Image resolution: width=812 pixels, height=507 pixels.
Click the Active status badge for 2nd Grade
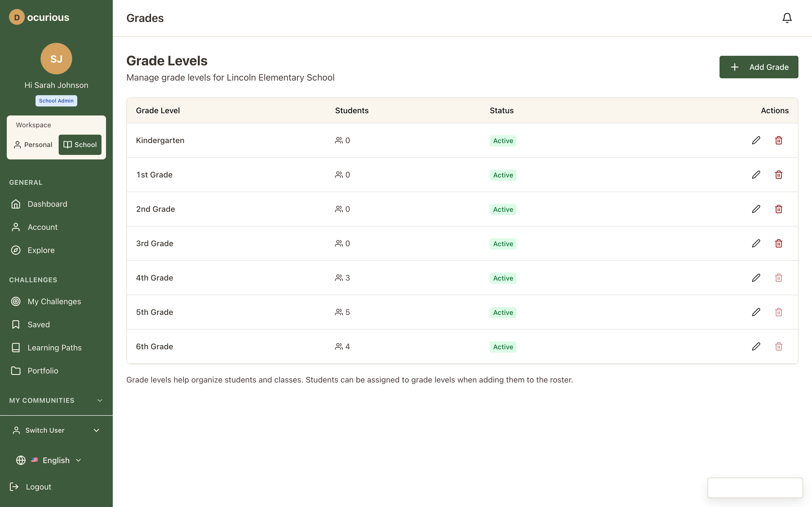[x=502, y=209]
